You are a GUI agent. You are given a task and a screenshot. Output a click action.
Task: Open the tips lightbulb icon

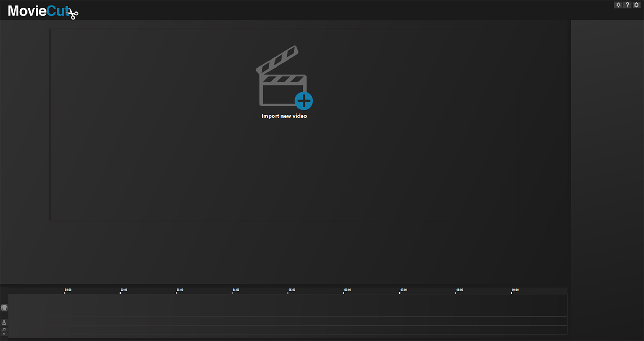(x=618, y=5)
